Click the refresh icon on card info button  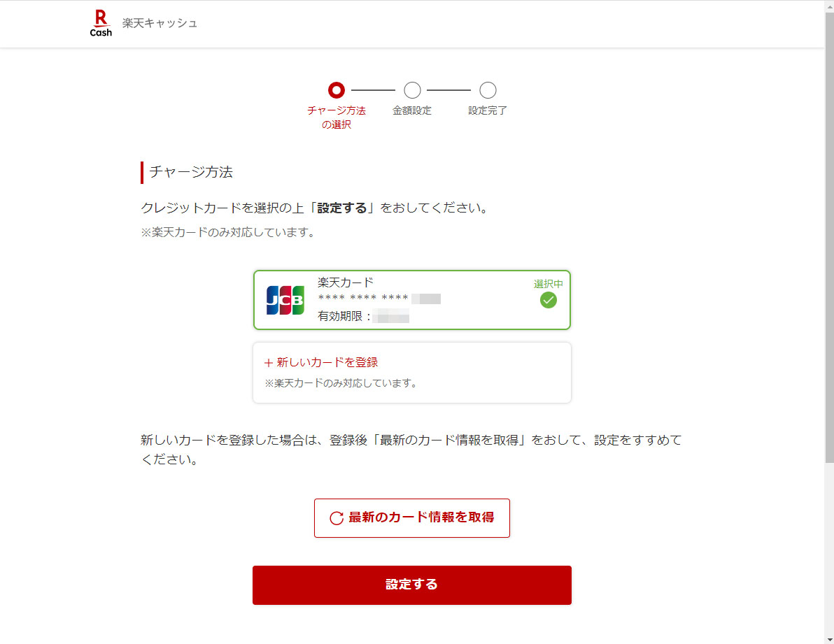[x=336, y=518]
